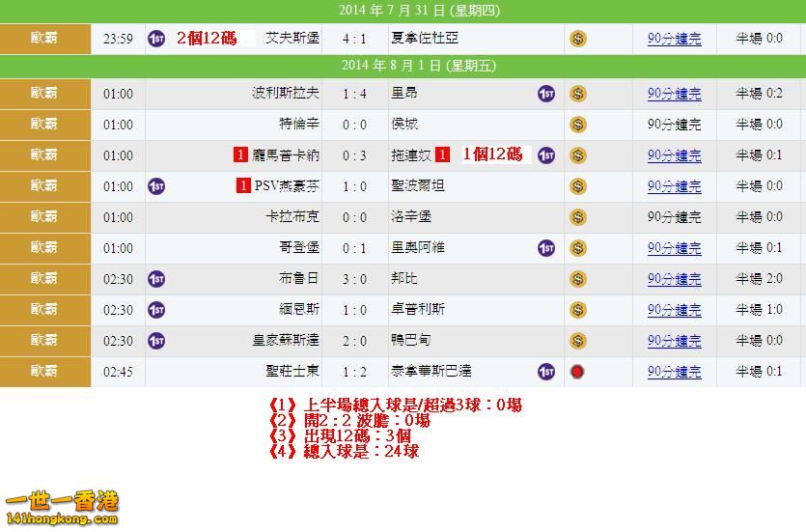This screenshot has height=532, width=806.
Task: Open 90分鐘完 link for 波利斯拉夫 match
Action: (674, 94)
